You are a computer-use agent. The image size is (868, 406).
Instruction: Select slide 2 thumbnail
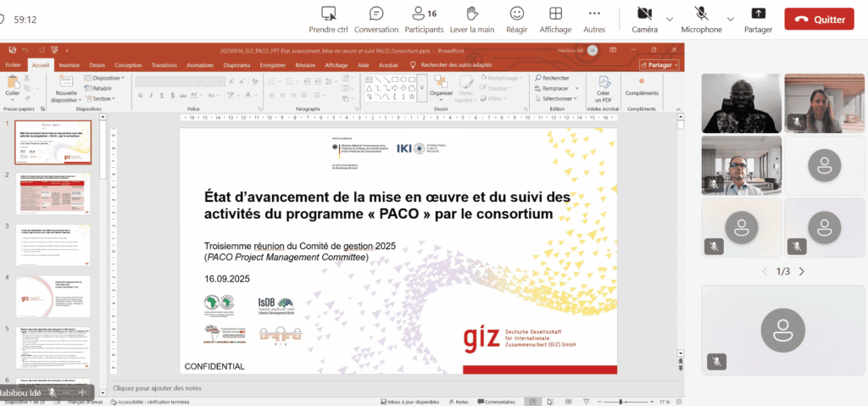click(53, 194)
